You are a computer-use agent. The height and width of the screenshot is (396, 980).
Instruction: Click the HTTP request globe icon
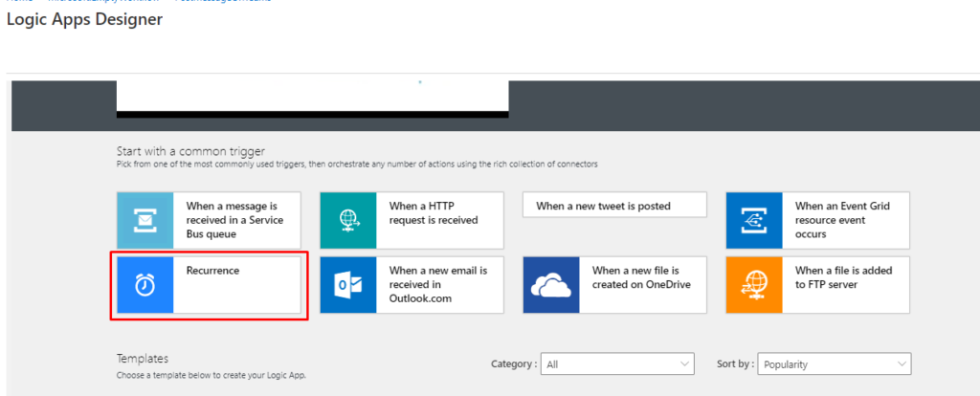[348, 220]
